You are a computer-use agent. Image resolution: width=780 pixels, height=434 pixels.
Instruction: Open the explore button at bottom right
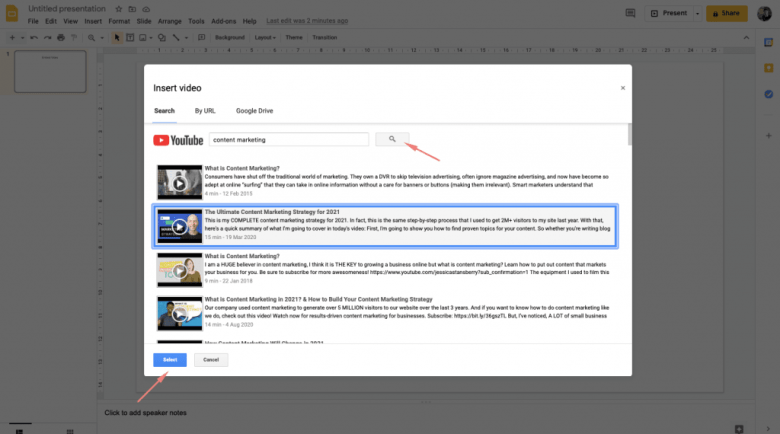(739, 429)
